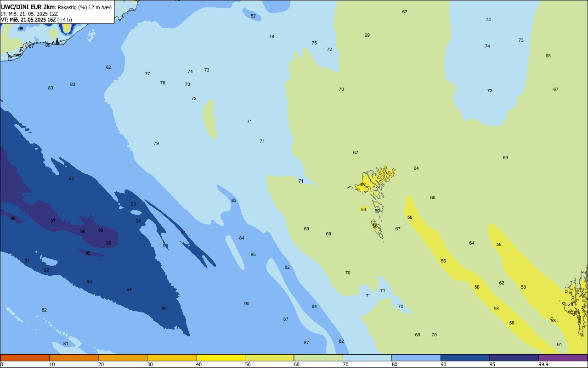Image resolution: width=588 pixels, height=368 pixels.
Task: Select the 30–40 legend color segment
Action: pos(171,357)
